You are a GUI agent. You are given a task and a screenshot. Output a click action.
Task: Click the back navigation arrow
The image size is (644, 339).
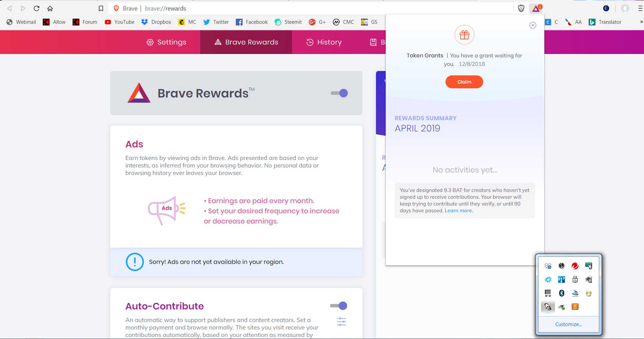coord(10,8)
